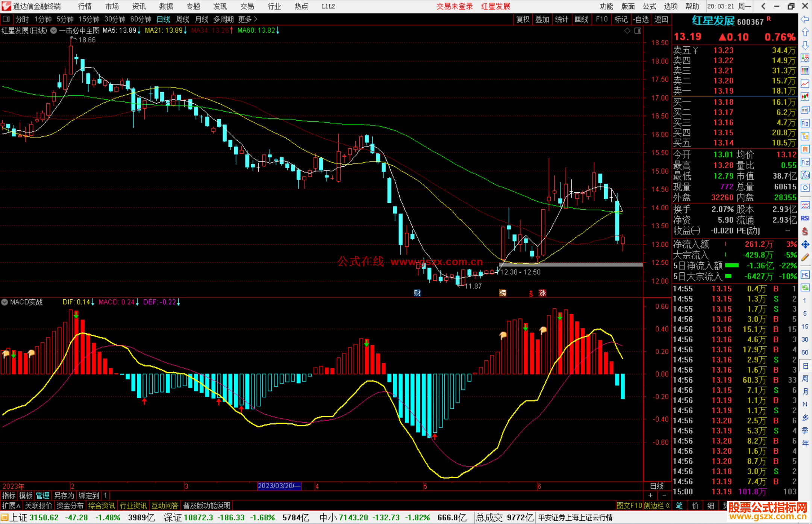Screen dimensions: 812x524
Task: Toggle the panel layout icon left of 分时
Action: click(6, 19)
